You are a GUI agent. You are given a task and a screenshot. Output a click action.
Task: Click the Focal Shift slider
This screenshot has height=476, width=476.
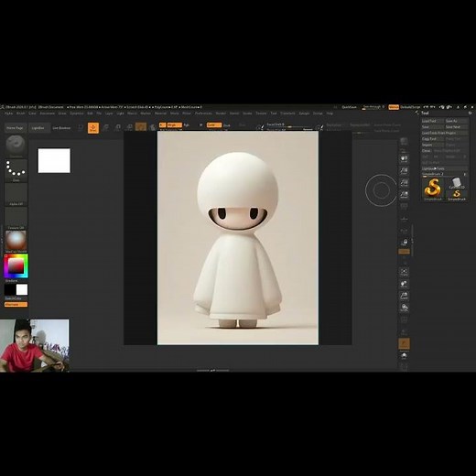[289, 125]
